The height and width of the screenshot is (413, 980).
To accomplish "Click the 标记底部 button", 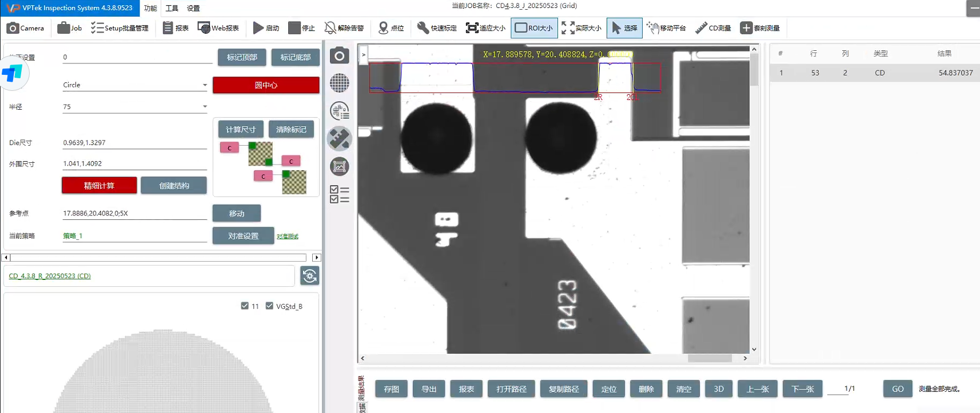I will (x=296, y=57).
